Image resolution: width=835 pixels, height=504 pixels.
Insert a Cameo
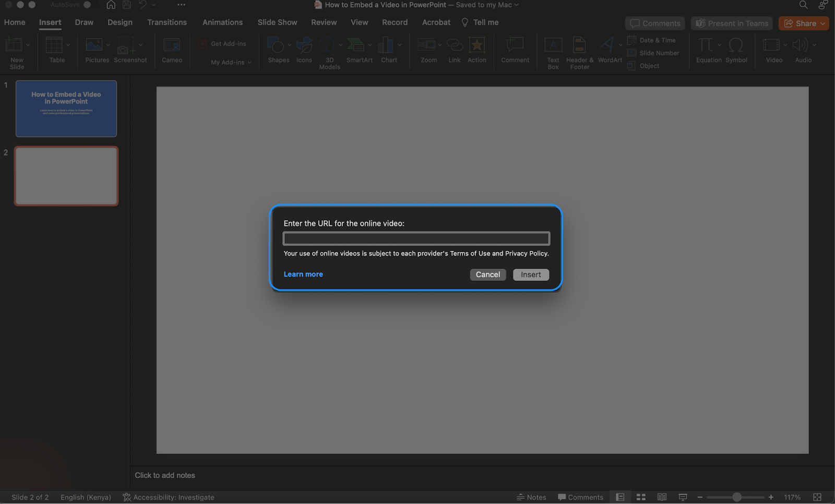point(172,50)
